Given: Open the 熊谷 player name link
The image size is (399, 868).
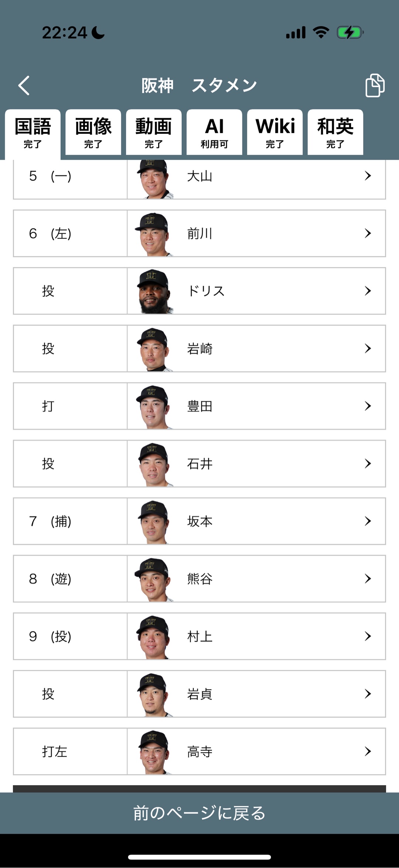Looking at the screenshot, I should pos(200,579).
